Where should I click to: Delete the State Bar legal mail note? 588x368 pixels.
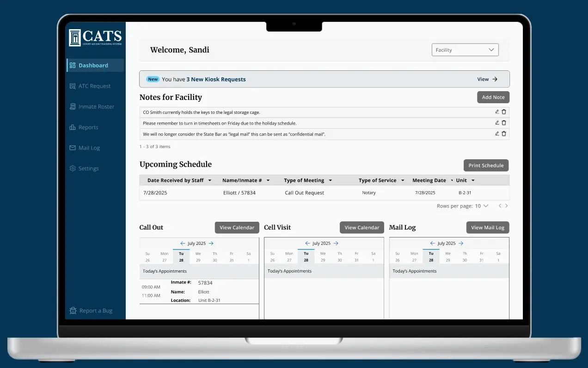point(504,134)
